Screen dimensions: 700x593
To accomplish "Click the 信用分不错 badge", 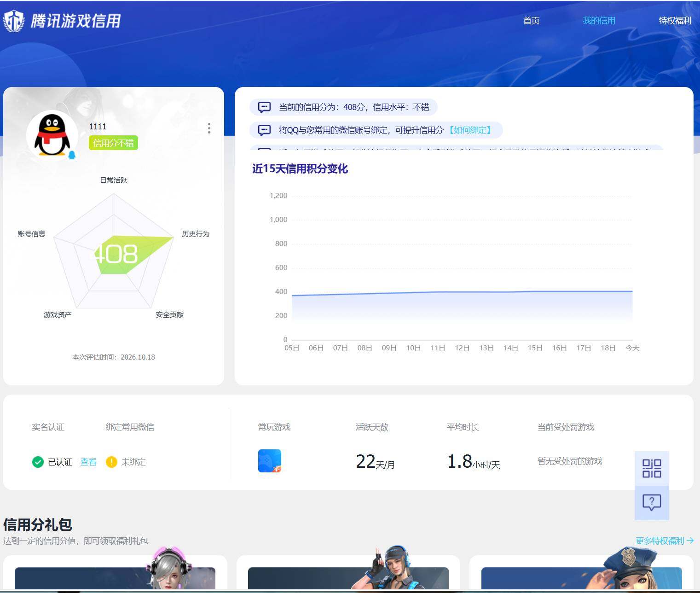I will coord(113,143).
